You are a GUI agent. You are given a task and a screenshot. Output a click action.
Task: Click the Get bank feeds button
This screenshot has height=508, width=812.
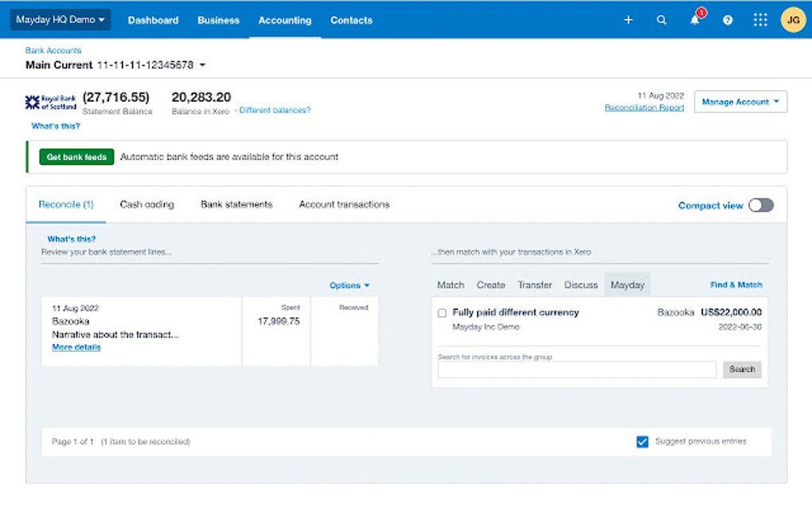pyautogui.click(x=76, y=157)
